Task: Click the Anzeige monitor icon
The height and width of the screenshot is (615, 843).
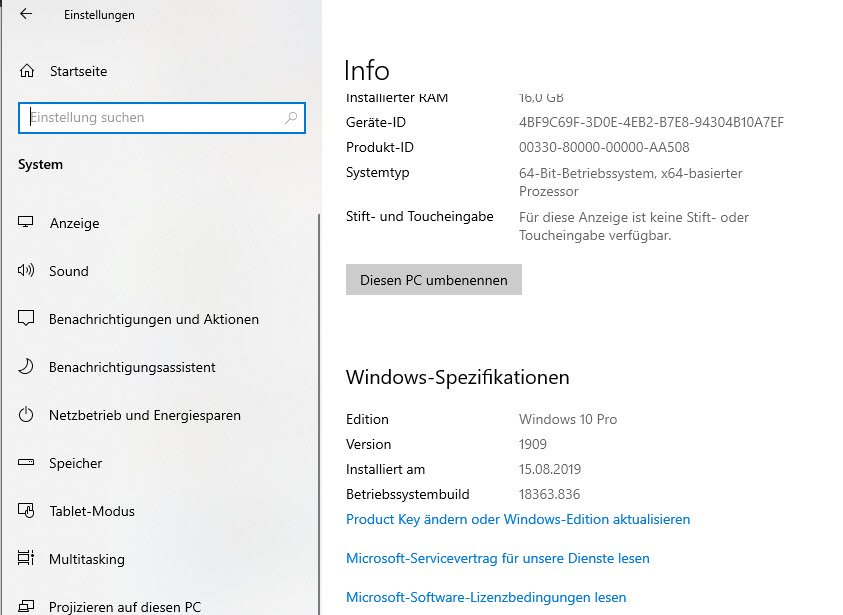Action: coord(27,223)
